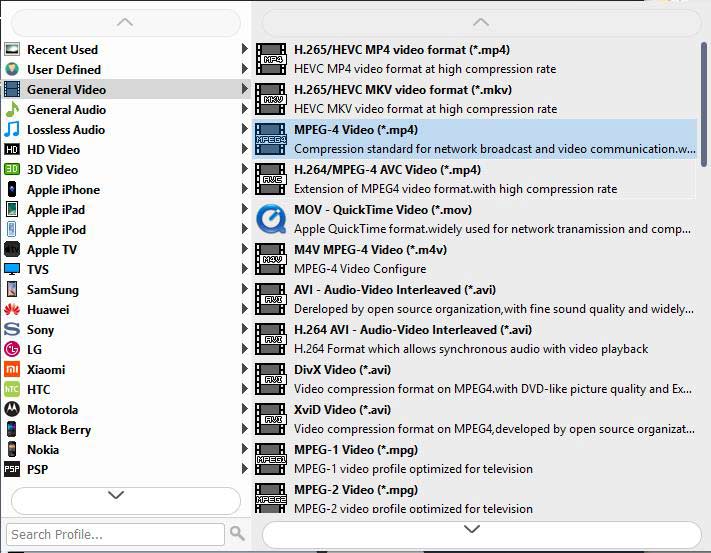The image size is (711, 553).
Task: Click the 3D Video icon
Action: tap(12, 169)
